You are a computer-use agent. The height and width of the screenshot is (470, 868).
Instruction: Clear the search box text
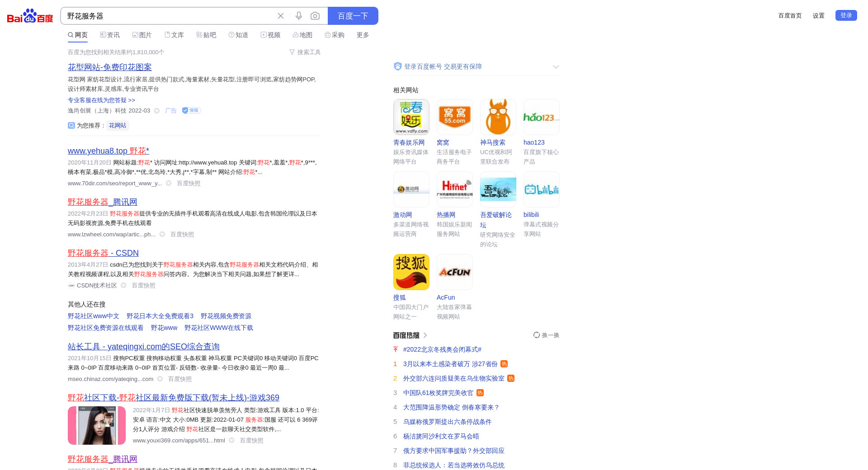pyautogui.click(x=281, y=16)
